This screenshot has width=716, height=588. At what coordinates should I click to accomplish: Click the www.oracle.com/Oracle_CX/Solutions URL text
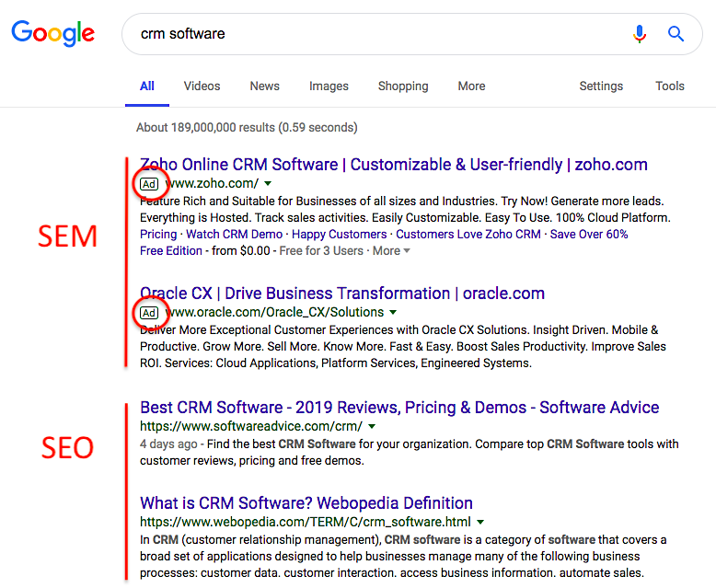274,312
